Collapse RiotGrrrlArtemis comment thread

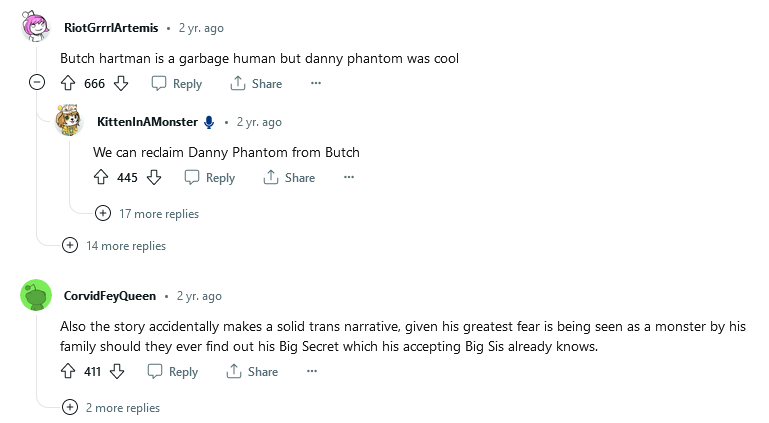pyautogui.click(x=37, y=83)
